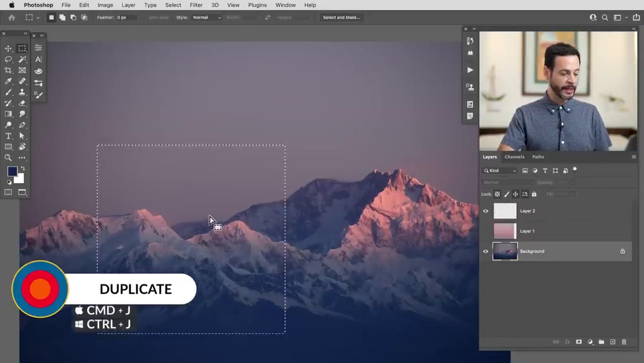Toggle Quick Mask mode

point(8,192)
